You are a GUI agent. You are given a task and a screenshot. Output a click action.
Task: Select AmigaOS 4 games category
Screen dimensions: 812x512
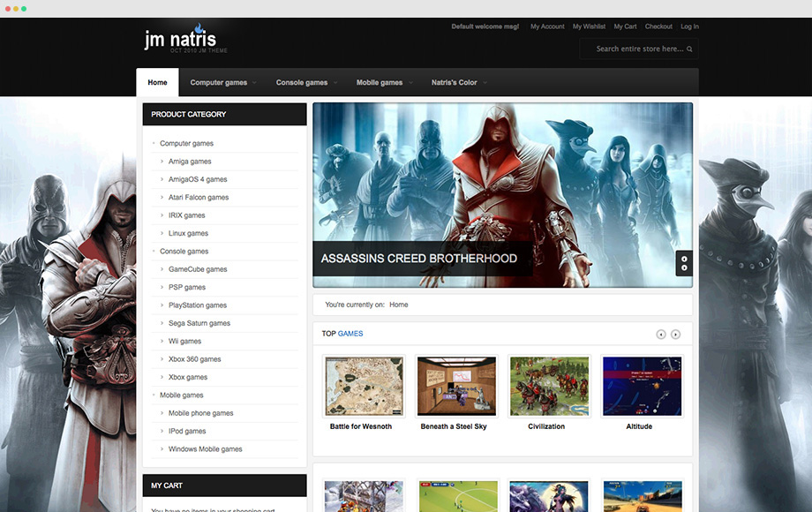point(198,179)
